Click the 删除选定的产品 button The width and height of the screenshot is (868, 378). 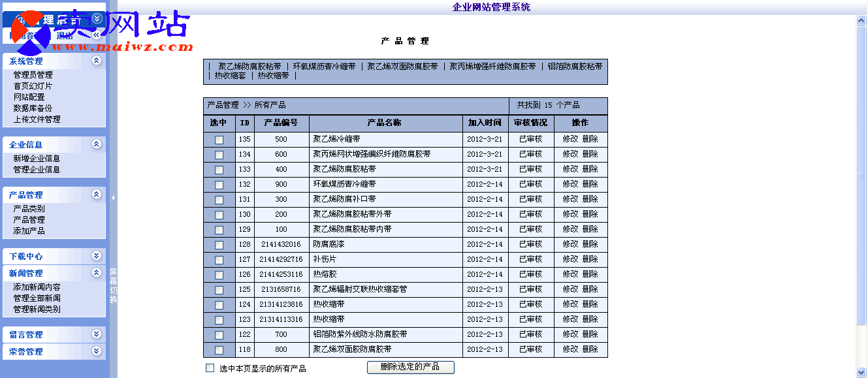[410, 367]
